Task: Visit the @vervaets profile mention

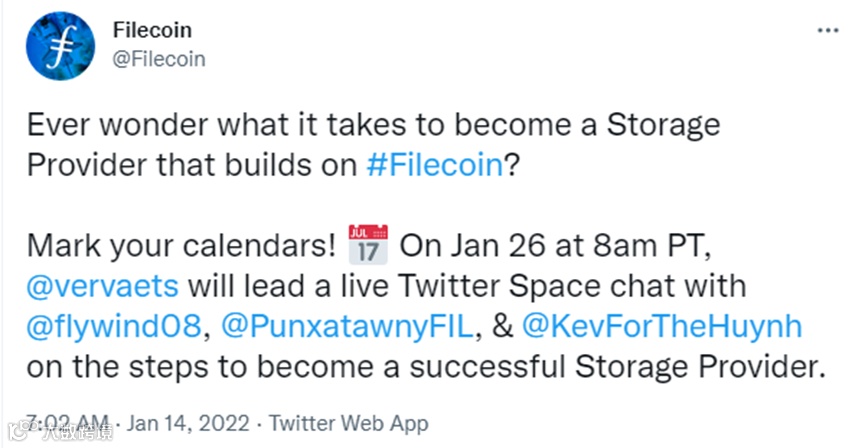Action: 103,286
